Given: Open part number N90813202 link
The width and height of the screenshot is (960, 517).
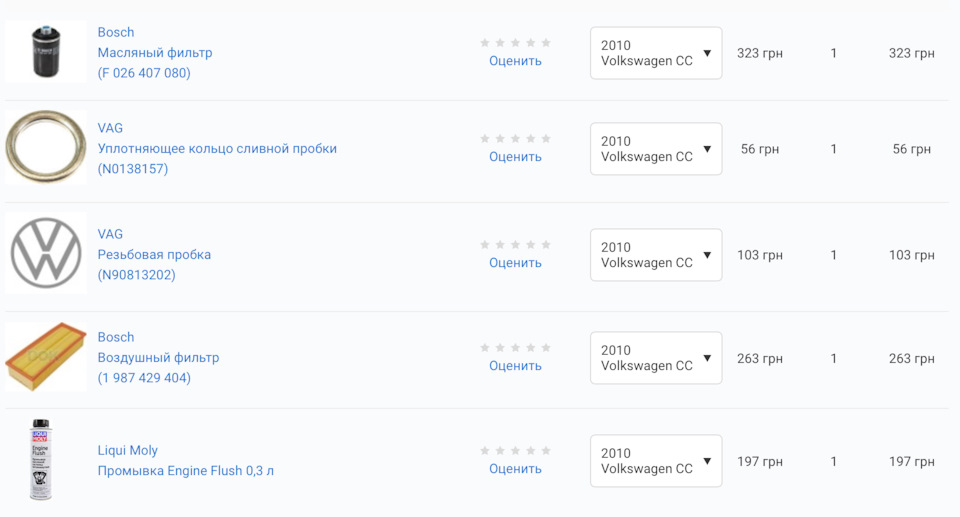Looking at the screenshot, I should 137,274.
